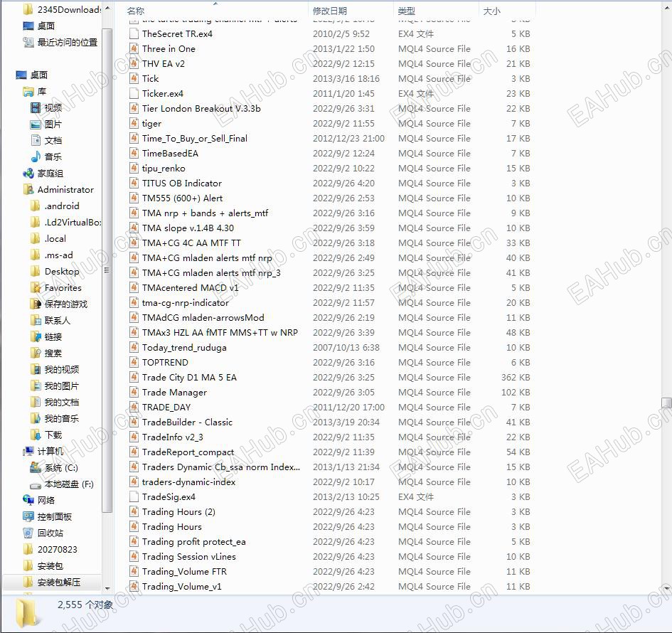Select the 20270823 folder in the tree
672x633 pixels.
[x=57, y=549]
